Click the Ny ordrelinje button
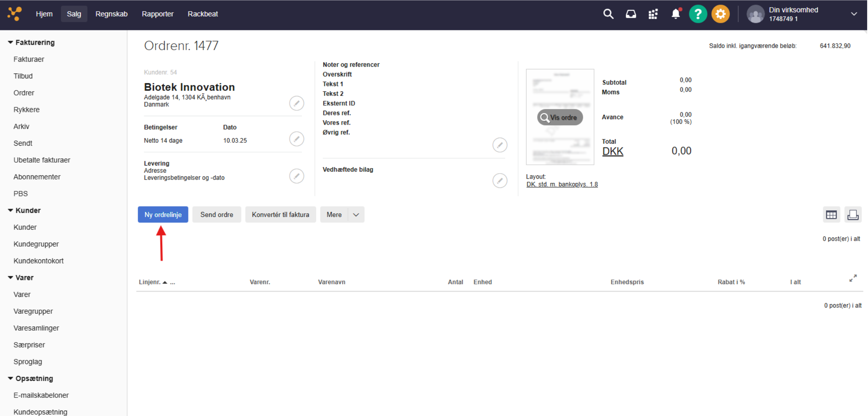This screenshot has height=416, width=868. tap(163, 215)
